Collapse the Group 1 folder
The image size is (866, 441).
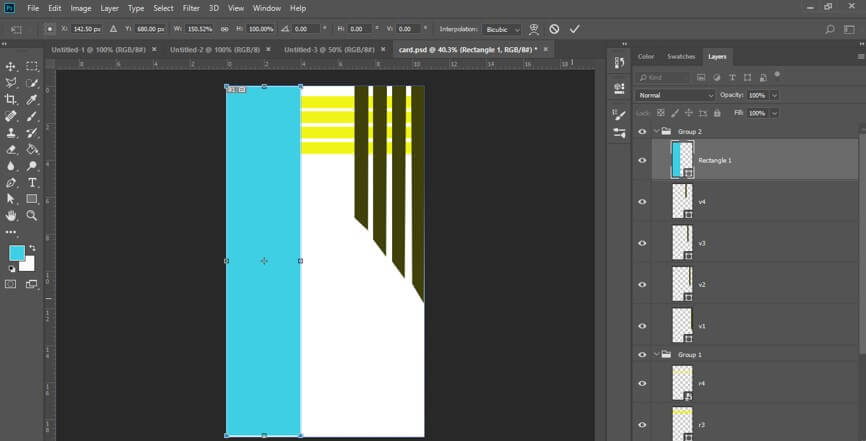656,354
